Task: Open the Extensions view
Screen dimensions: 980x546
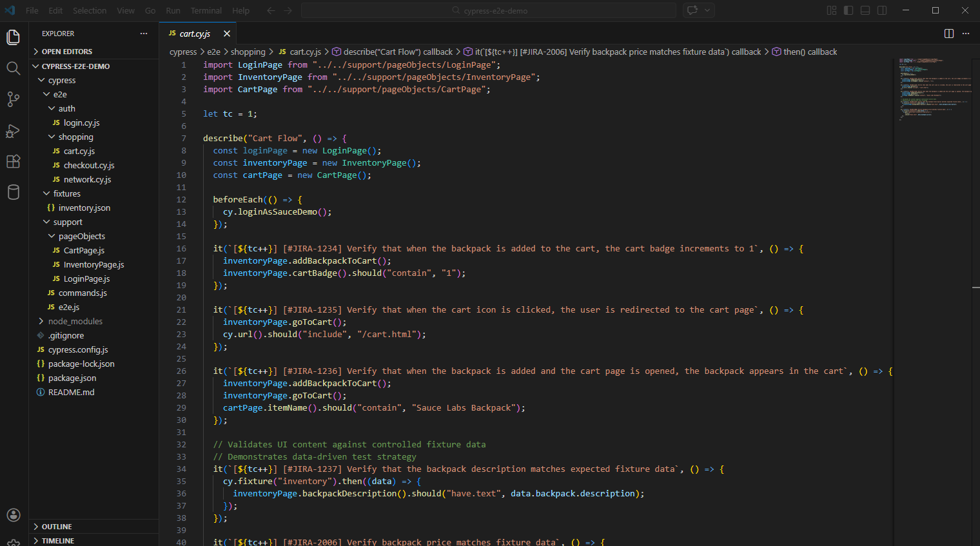Action: tap(13, 161)
